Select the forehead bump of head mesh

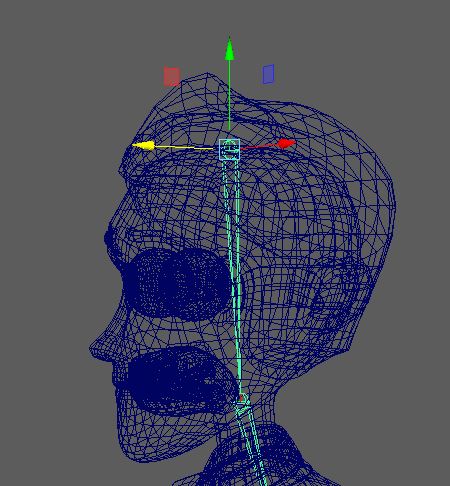coord(207,83)
